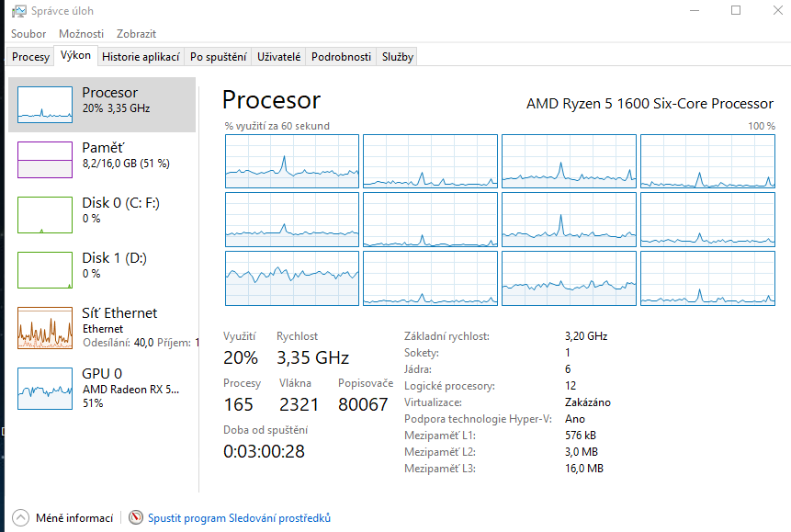
Task: Click the Správce úloh title bar icon
Action: [17, 11]
